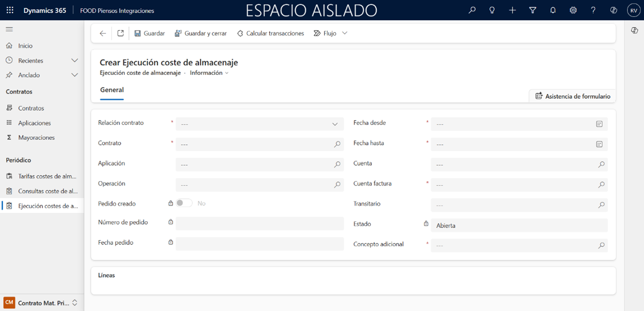This screenshot has height=311, width=644.
Task: Toggle the Pedido creado switch
Action: (x=184, y=203)
